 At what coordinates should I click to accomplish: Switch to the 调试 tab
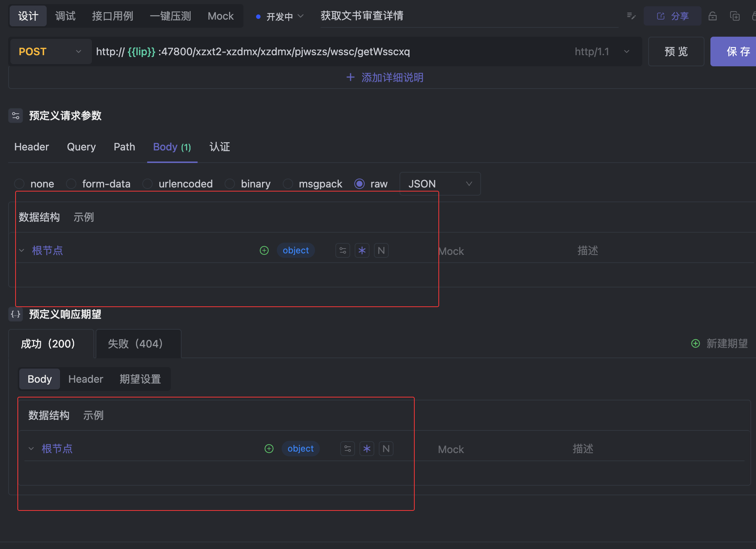pos(65,16)
